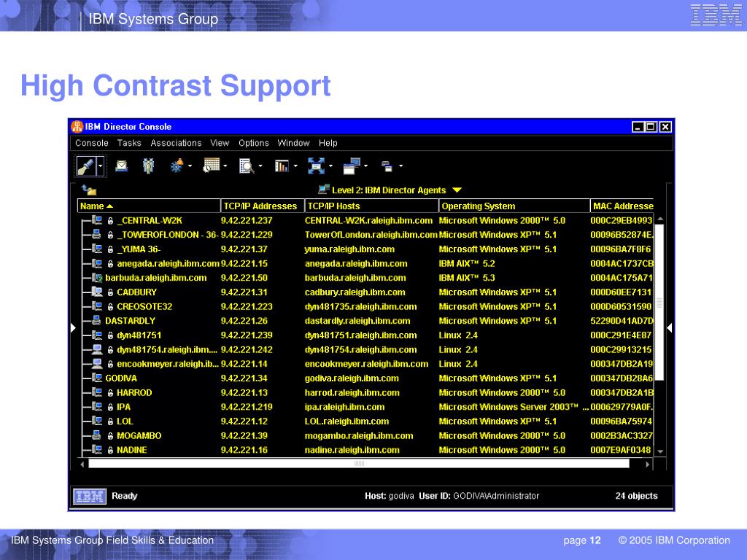This screenshot has height=560, width=747.
Task: Click the IBM Director Console title bar icon
Action: tap(77, 127)
